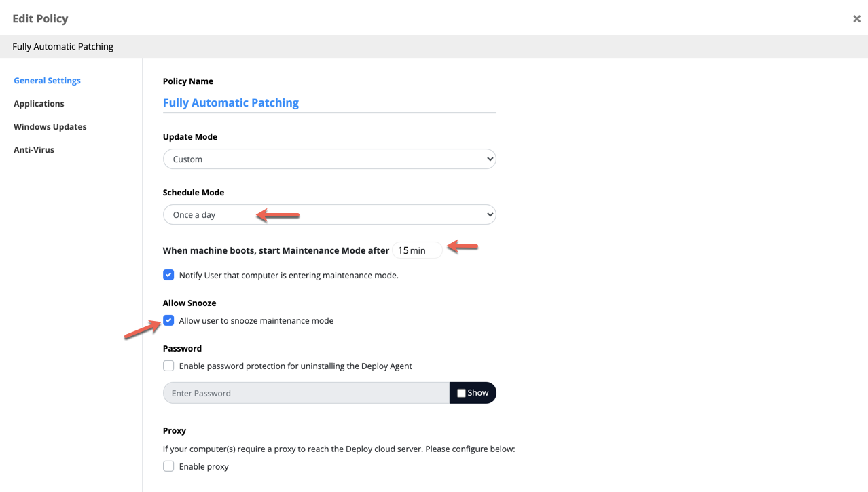Tick the Enable proxy checkbox
The width and height of the screenshot is (868, 492).
168,466
